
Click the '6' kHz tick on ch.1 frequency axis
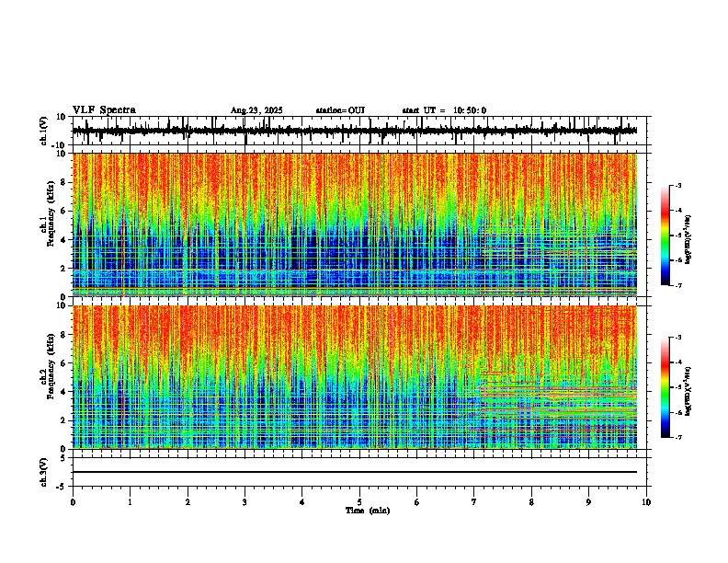click(64, 212)
